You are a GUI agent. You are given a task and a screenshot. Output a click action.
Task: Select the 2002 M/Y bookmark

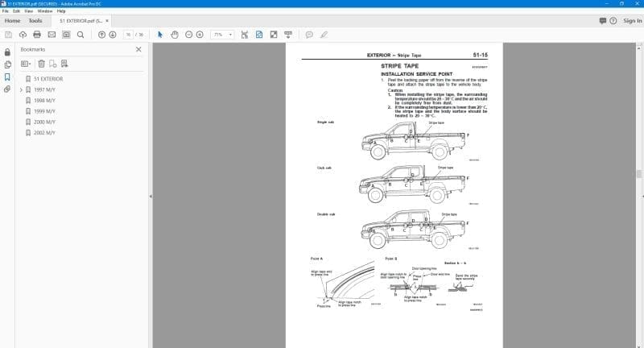point(45,133)
